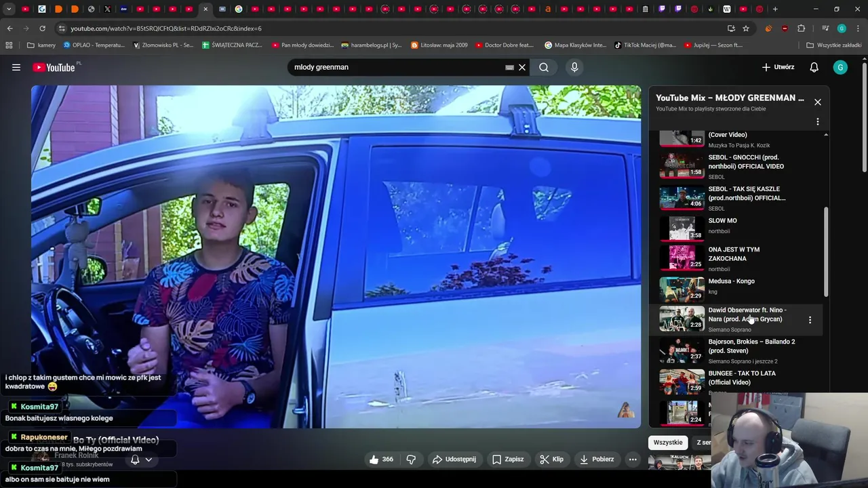Like the video with thumbs up
The image size is (868, 488).
click(381, 459)
